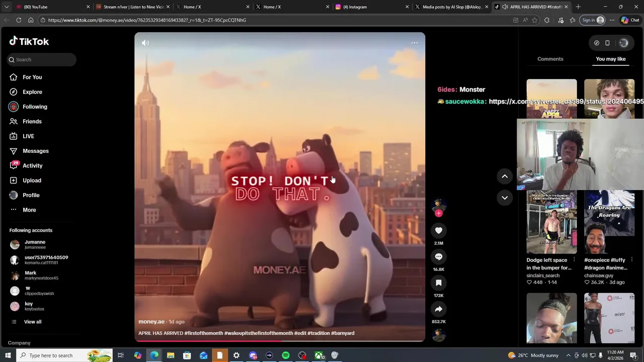This screenshot has width=644, height=362.
Task: Expand following accounts with View all
Action: (33, 322)
